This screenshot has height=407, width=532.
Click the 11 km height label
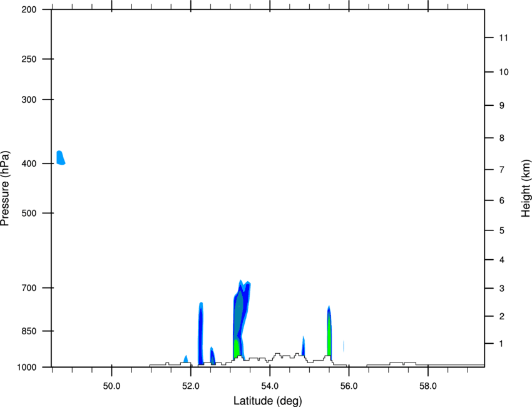pos(503,38)
